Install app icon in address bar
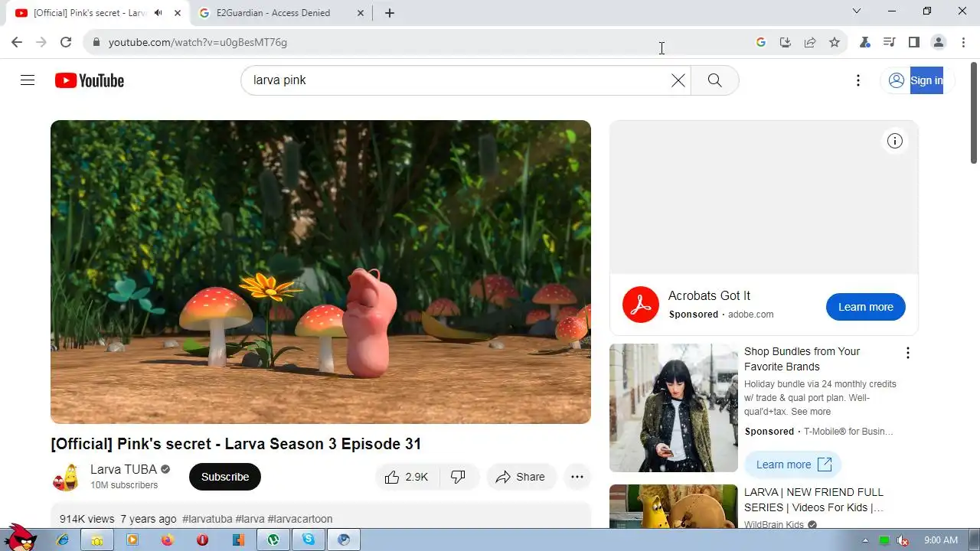Screen dimensions: 980x551 click(x=786, y=42)
